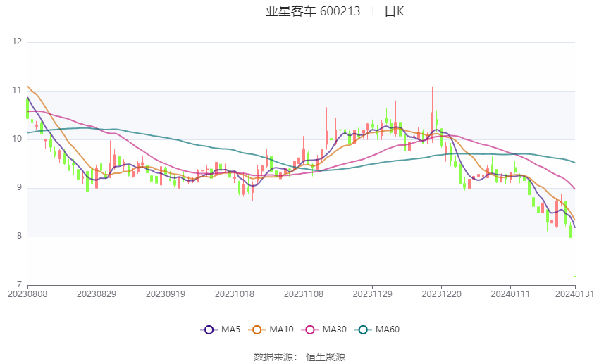599x364 pixels.
Task: Click the 20240131 date axis label
Action: pos(574,294)
